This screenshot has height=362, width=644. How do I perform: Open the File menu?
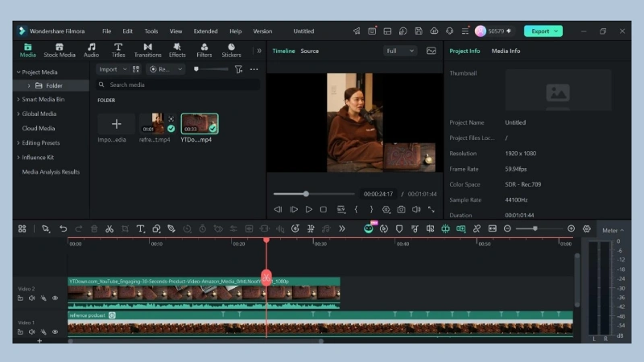tap(107, 31)
